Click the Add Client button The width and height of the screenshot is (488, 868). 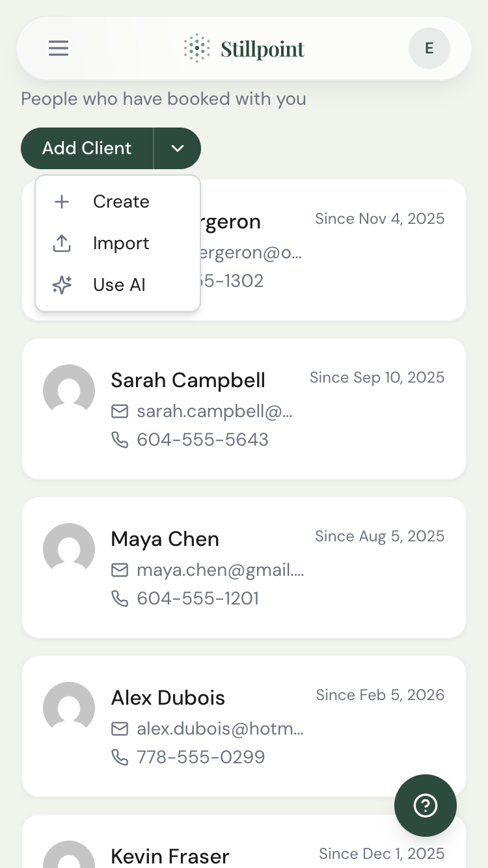click(87, 148)
